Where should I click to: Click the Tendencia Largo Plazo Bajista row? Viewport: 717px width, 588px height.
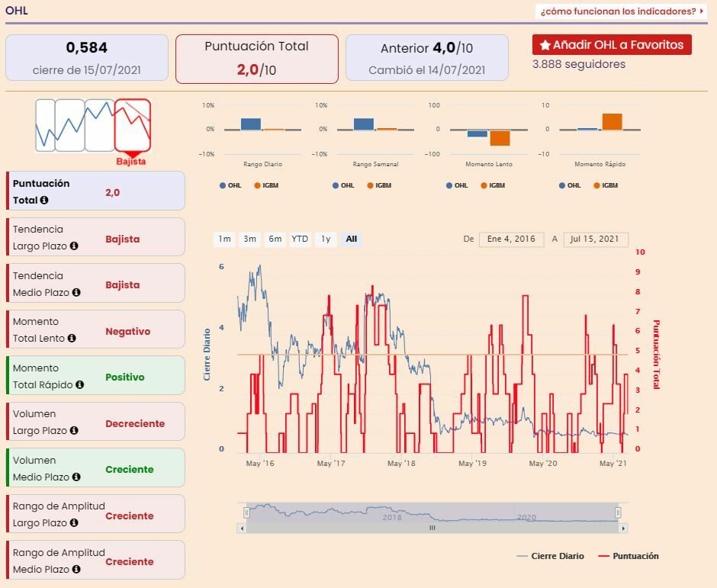tap(95, 237)
